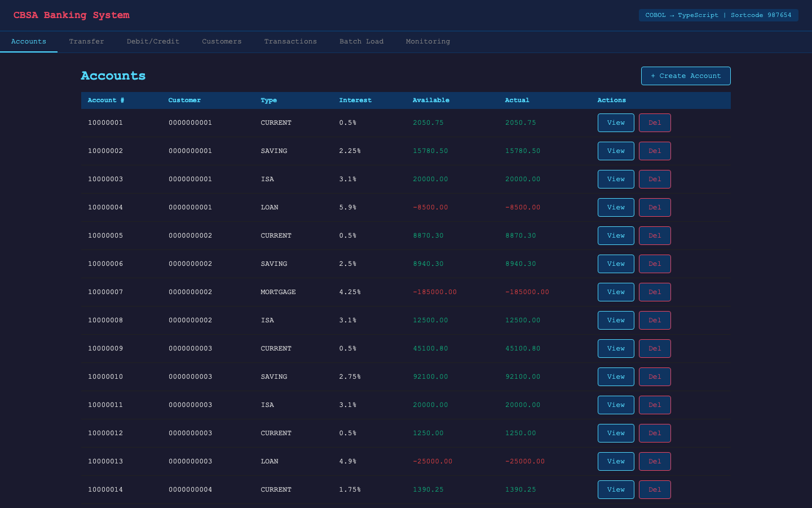Image resolution: width=812 pixels, height=508 pixels.
Task: Delete account 10000002
Action: point(654,151)
